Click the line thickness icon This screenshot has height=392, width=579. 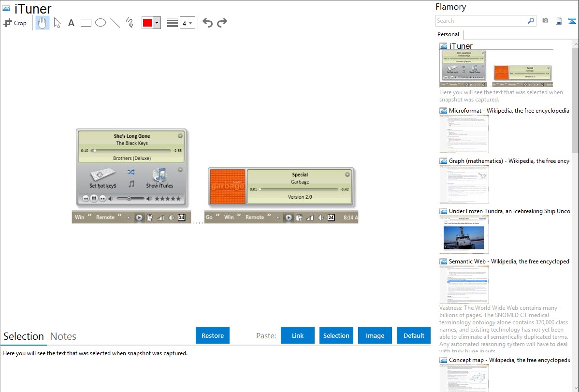tap(173, 23)
